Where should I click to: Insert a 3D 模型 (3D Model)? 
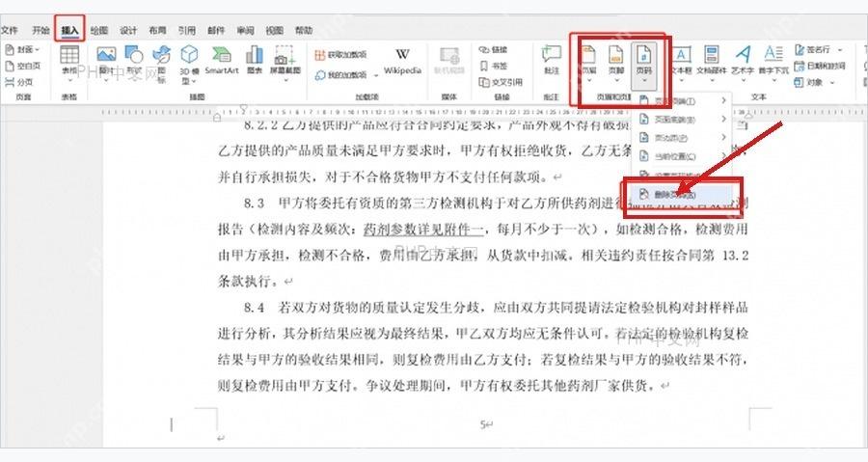[189, 65]
